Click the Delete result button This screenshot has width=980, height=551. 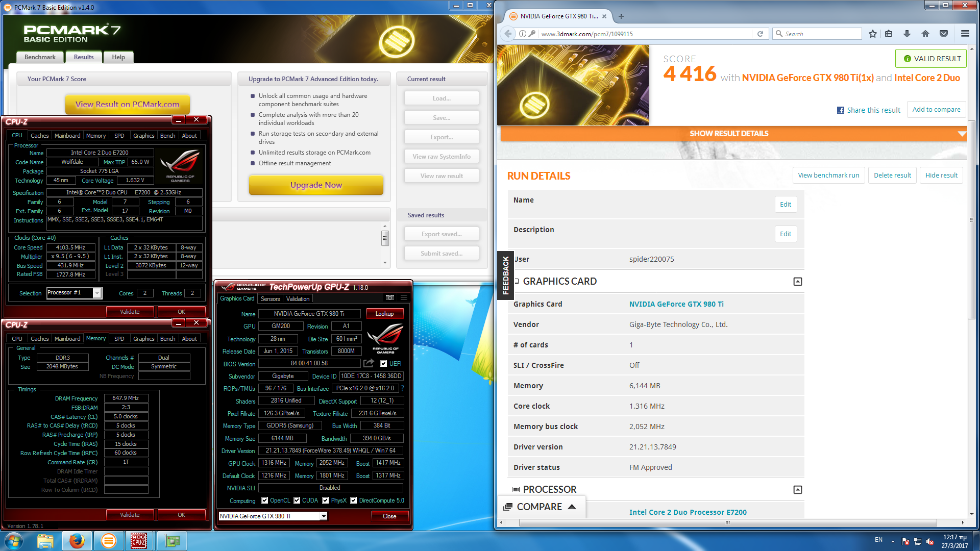pos(892,175)
